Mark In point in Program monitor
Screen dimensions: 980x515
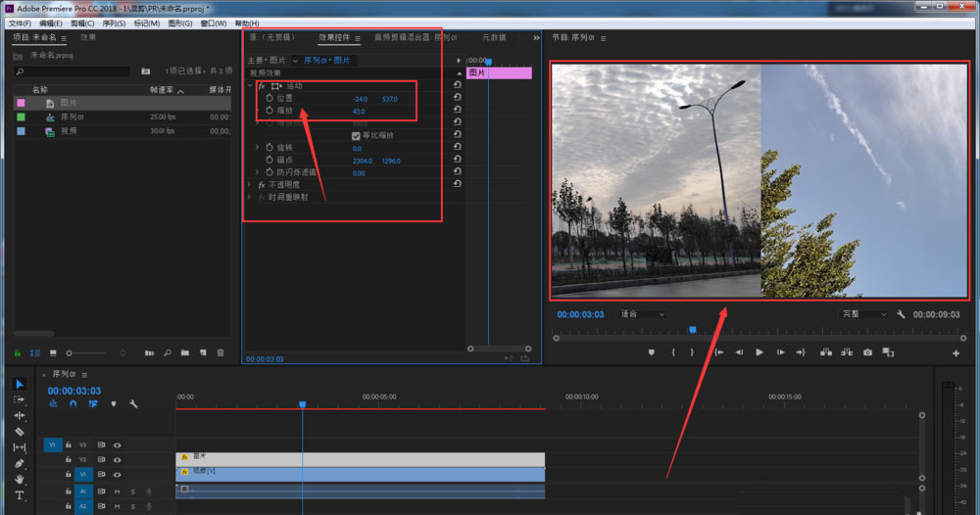click(x=673, y=352)
